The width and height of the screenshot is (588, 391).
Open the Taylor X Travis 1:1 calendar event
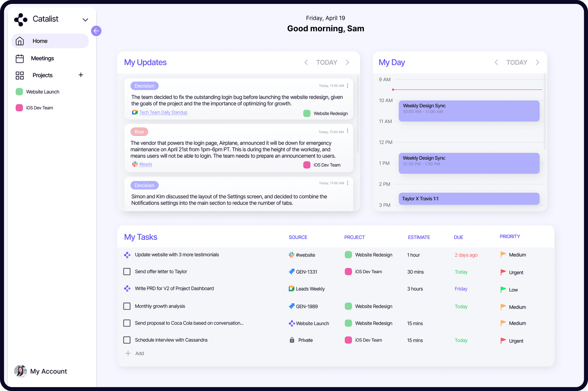tap(469, 199)
